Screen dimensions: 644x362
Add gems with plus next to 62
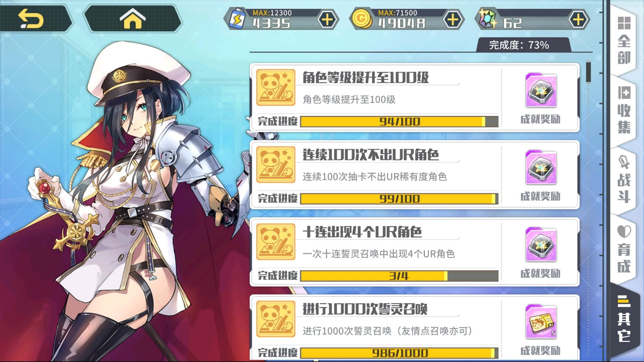[578, 20]
